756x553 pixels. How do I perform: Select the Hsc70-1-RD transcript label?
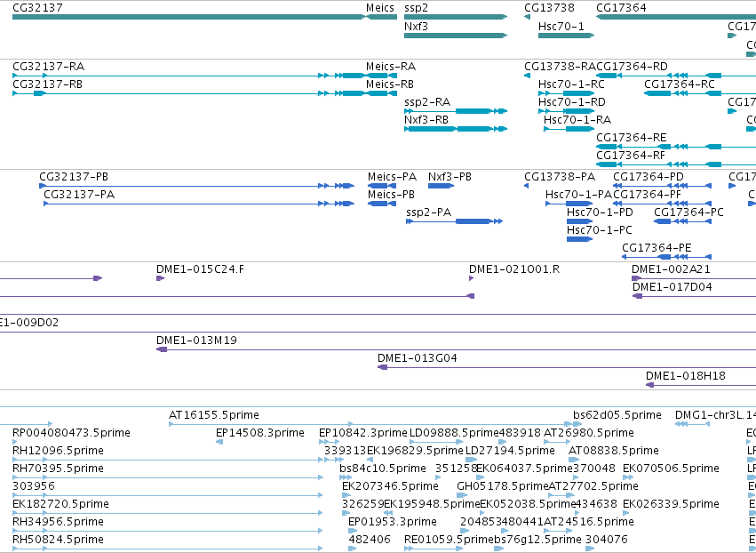pos(572,102)
